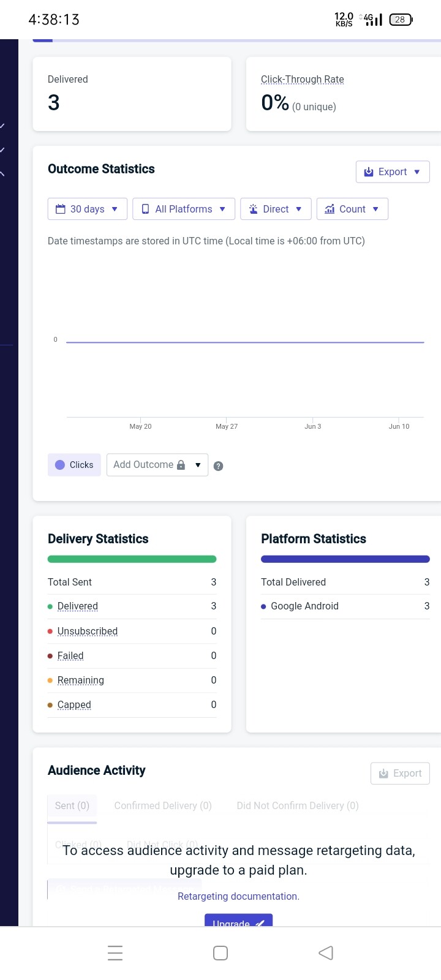Tap the Android back navigation icon
Viewport: 441px width, 980px height.
coord(326,953)
